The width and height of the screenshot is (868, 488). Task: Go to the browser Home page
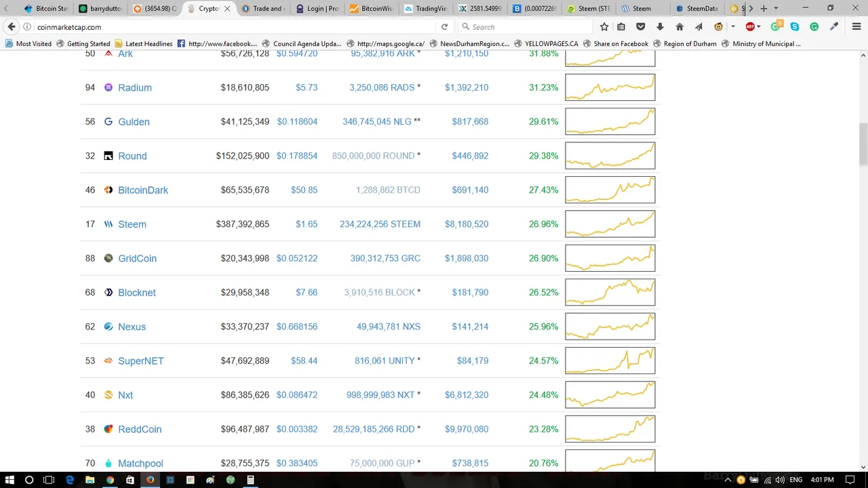pos(679,27)
